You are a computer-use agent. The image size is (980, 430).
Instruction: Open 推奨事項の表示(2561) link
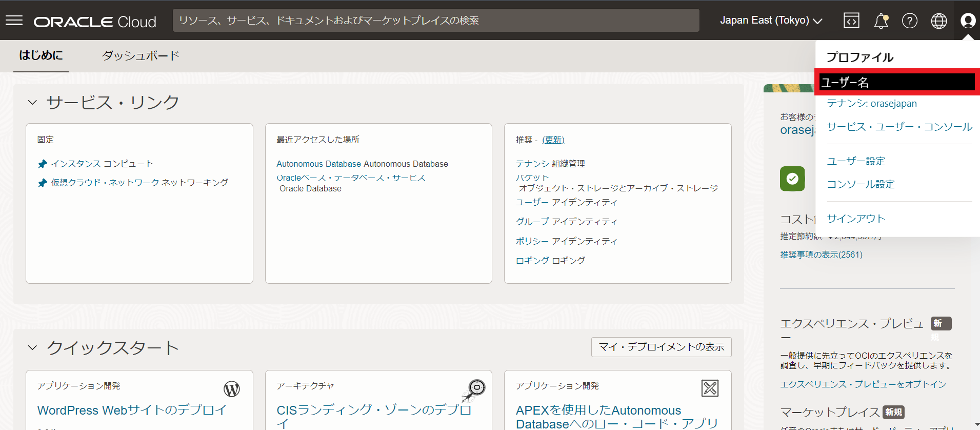click(x=822, y=255)
